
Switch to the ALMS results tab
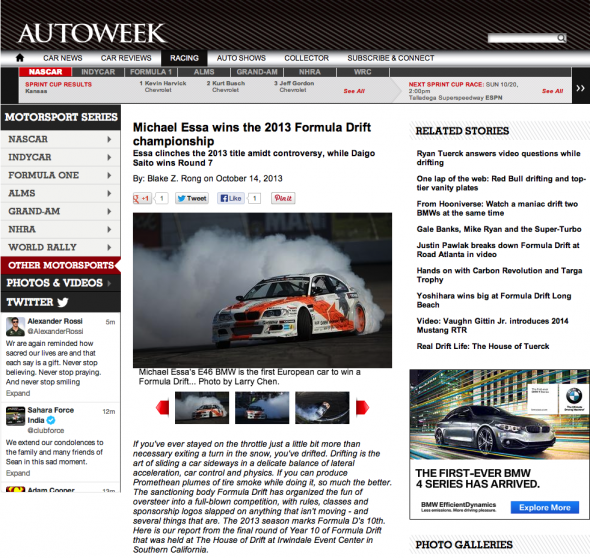[x=204, y=72]
